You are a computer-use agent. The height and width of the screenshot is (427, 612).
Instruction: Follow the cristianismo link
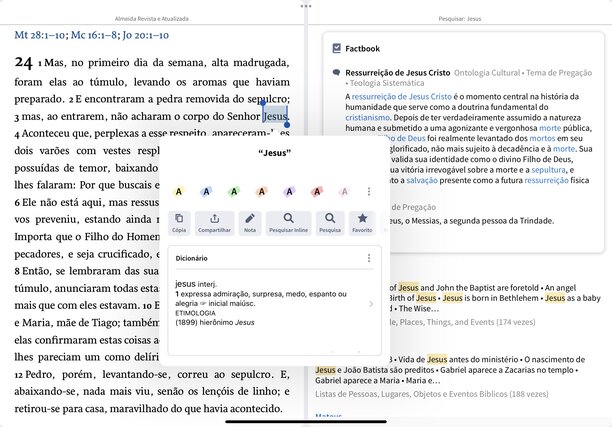coord(367,117)
